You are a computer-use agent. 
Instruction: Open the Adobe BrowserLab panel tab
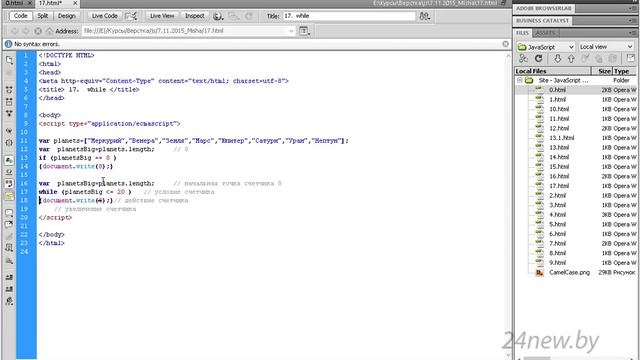tap(543, 8)
